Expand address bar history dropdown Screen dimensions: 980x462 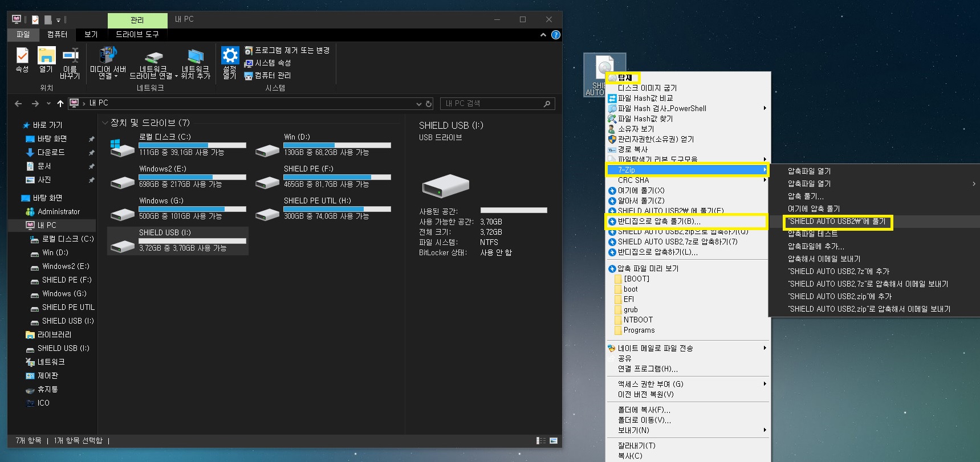(x=419, y=104)
